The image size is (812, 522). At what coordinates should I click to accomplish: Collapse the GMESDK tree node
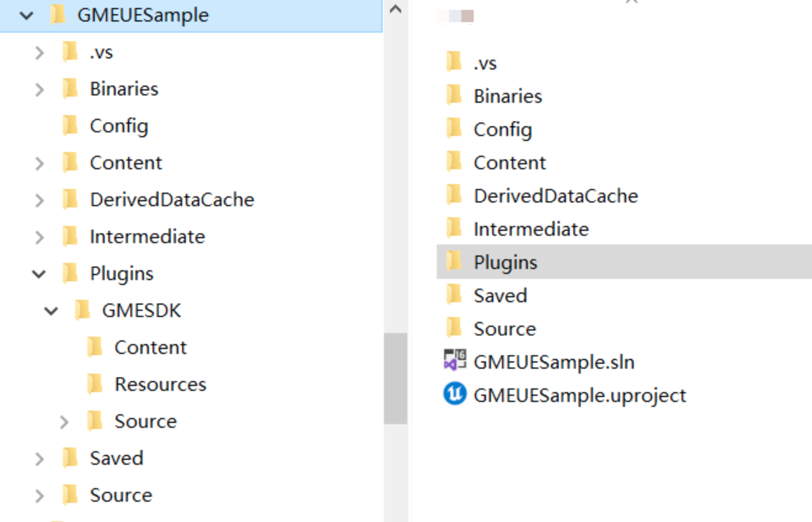point(52,310)
